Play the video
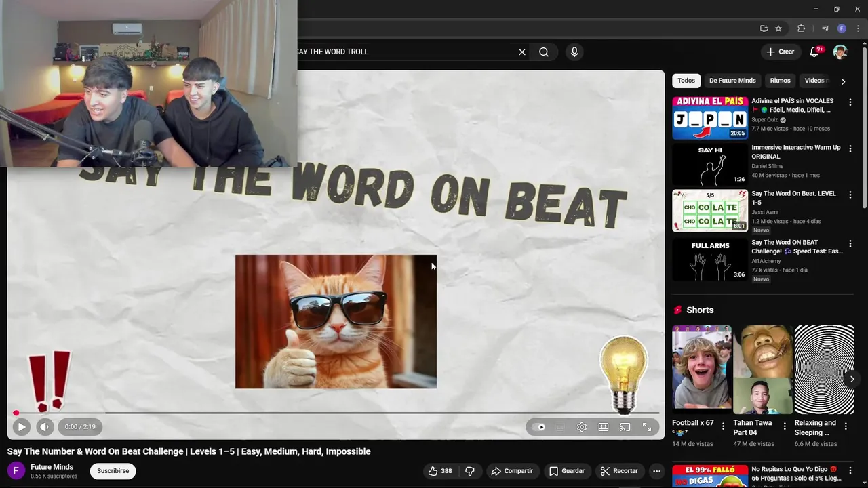 coord(21,427)
